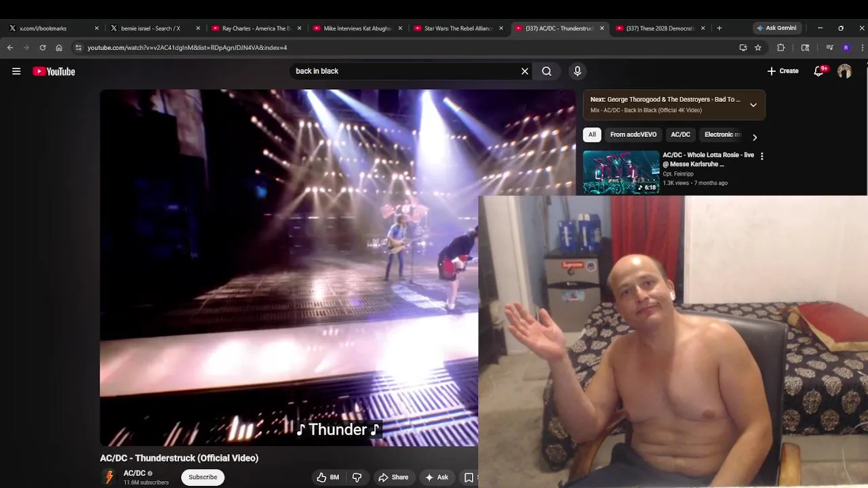Open Cpt. Feinripp channel link

678,174
